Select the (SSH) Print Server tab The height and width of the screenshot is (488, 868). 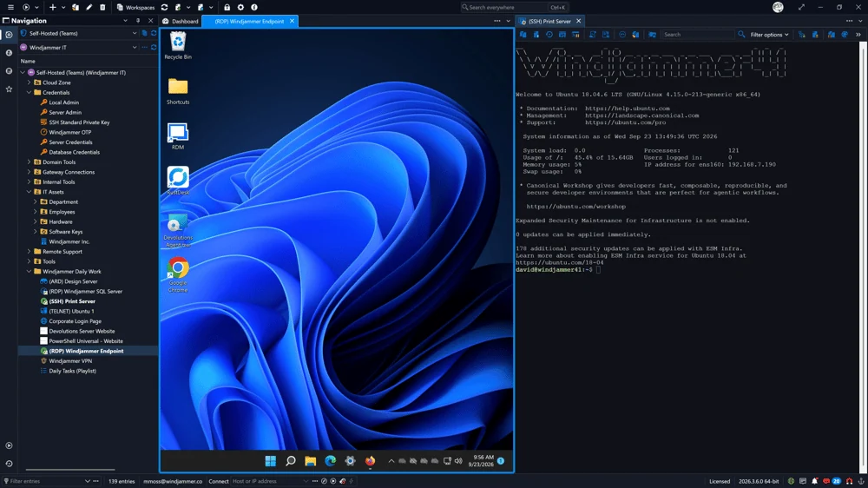pos(549,21)
